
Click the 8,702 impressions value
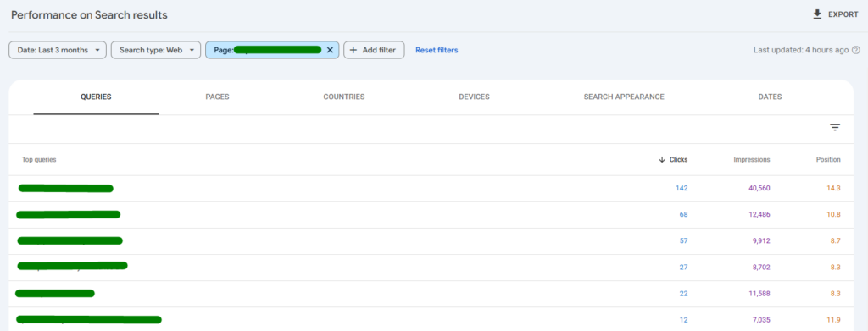coord(761,268)
